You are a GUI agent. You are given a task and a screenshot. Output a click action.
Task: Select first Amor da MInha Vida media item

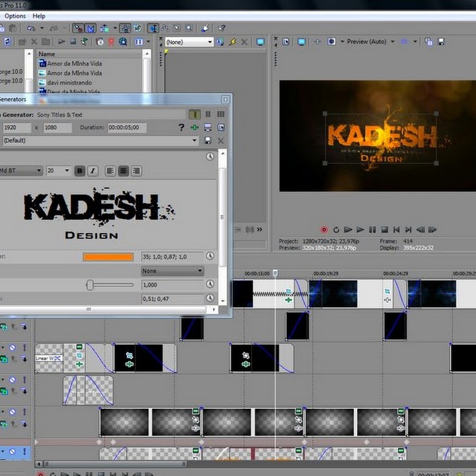(x=70, y=63)
